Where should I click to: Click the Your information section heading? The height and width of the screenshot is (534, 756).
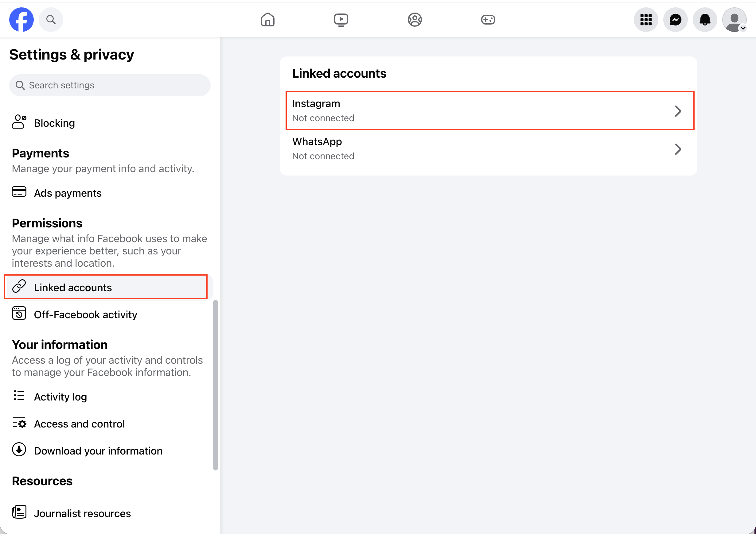60,345
